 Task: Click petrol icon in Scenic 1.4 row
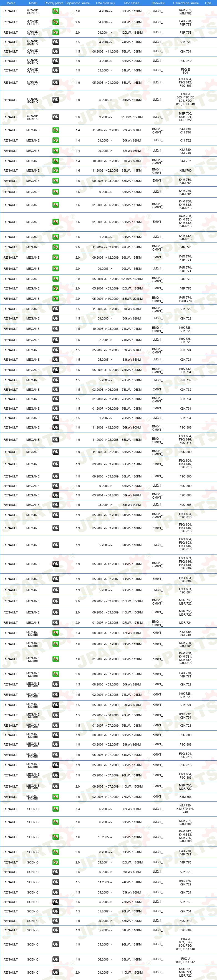pyautogui.click(x=56, y=809)
